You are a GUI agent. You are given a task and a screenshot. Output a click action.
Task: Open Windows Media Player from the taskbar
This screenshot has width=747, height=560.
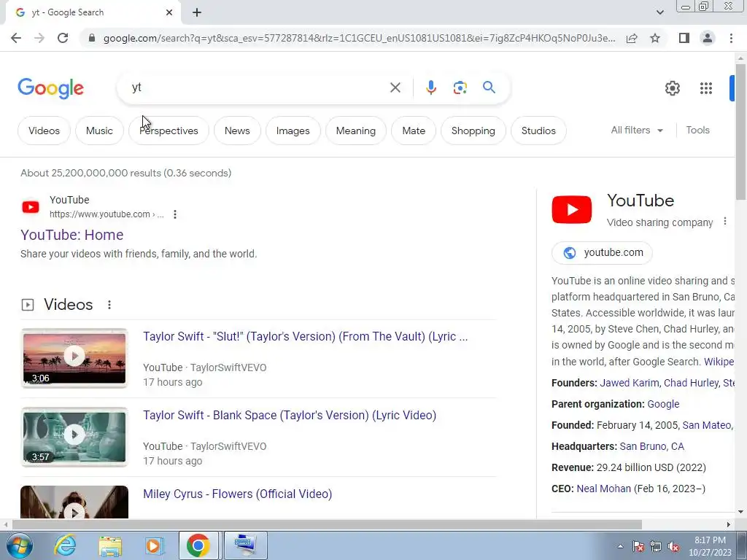(153, 545)
